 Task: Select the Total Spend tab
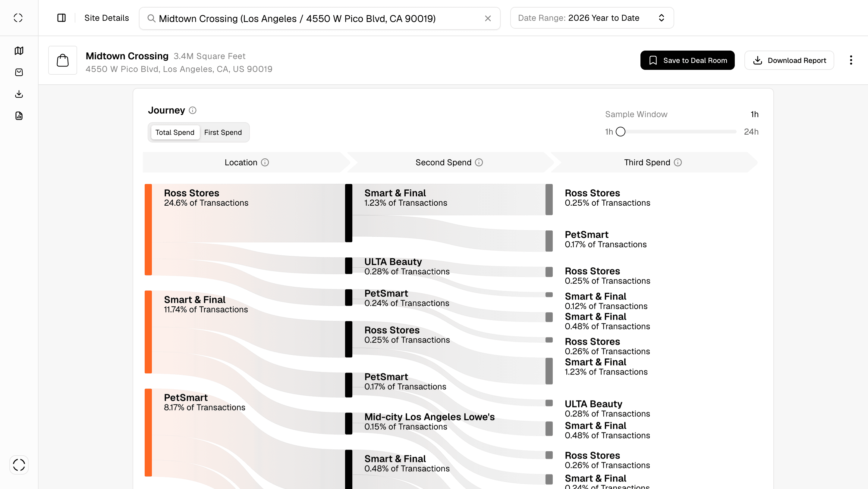coord(175,132)
